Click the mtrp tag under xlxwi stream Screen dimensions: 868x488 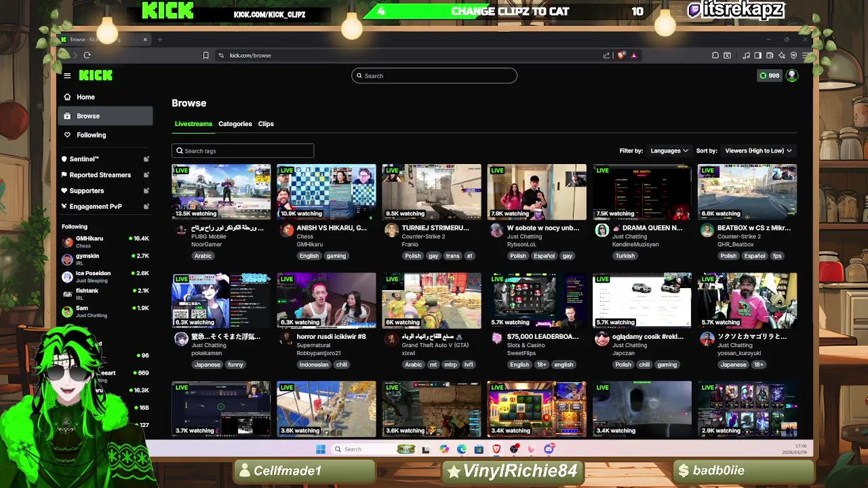tap(451, 365)
